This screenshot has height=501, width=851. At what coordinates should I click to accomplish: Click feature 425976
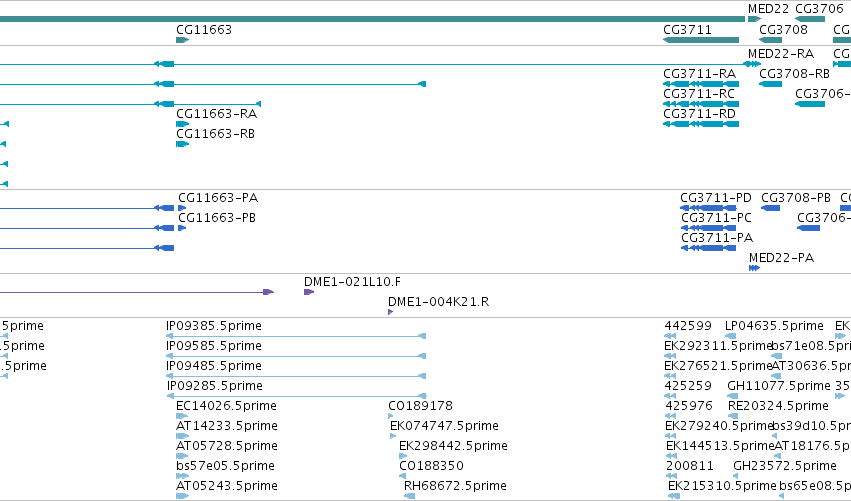tap(688, 406)
